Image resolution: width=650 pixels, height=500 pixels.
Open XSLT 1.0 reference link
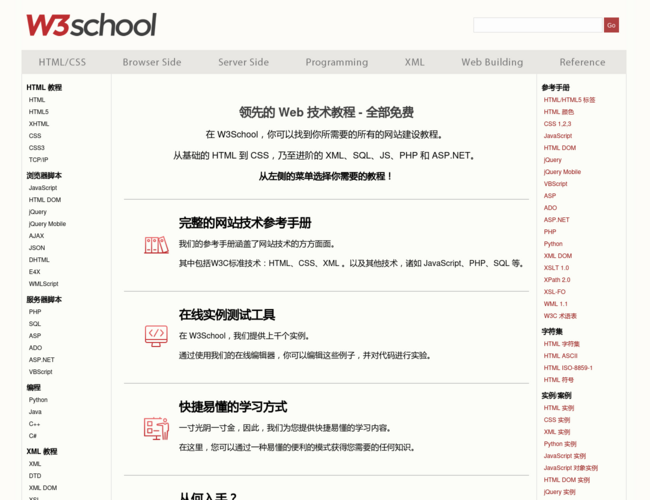point(556,268)
